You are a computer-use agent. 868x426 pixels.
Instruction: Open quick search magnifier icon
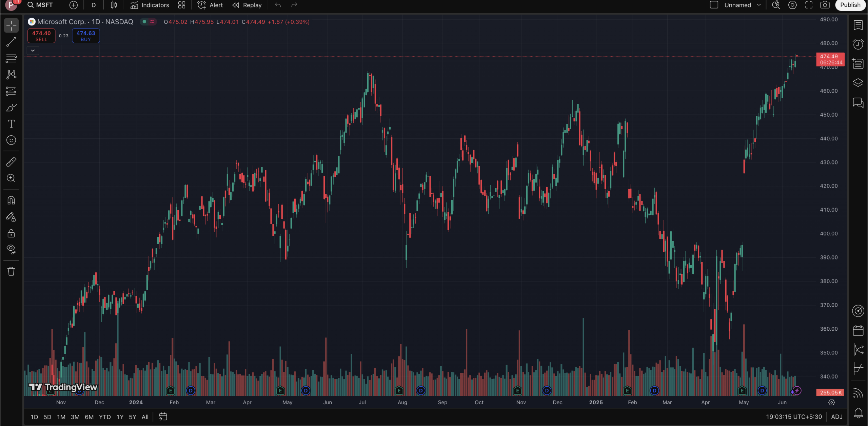776,5
